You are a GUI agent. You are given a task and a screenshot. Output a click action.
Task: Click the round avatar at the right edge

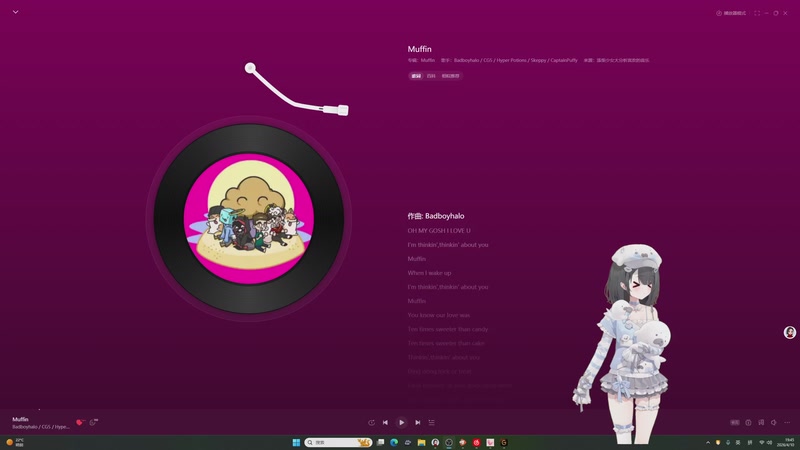click(790, 332)
